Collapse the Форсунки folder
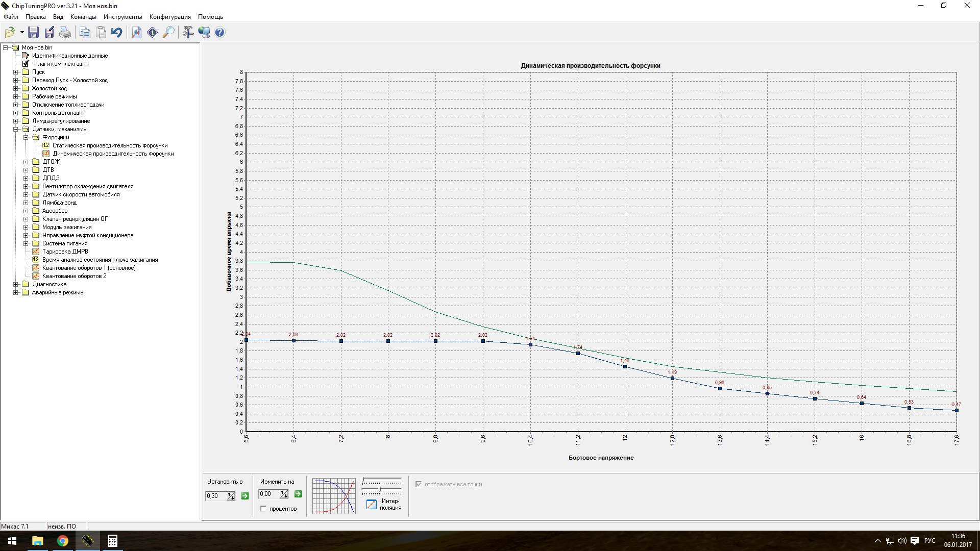Screen dimensions: 980x551 [x=26, y=137]
